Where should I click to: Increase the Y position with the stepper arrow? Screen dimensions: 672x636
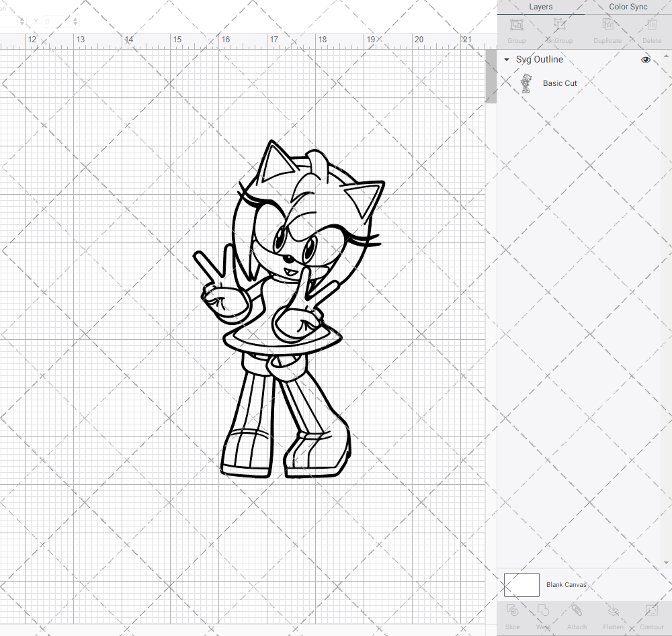pyautogui.click(x=74, y=18)
